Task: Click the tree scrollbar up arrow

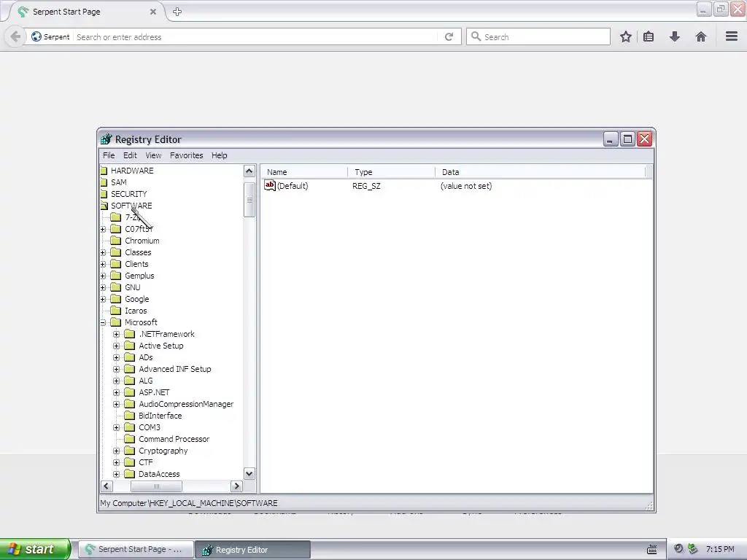Action: [x=249, y=171]
